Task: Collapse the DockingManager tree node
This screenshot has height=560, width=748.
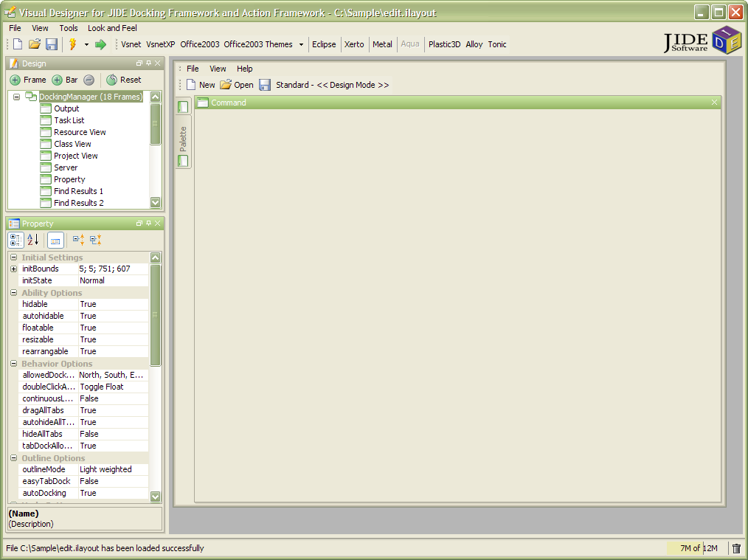Action: pos(17,97)
